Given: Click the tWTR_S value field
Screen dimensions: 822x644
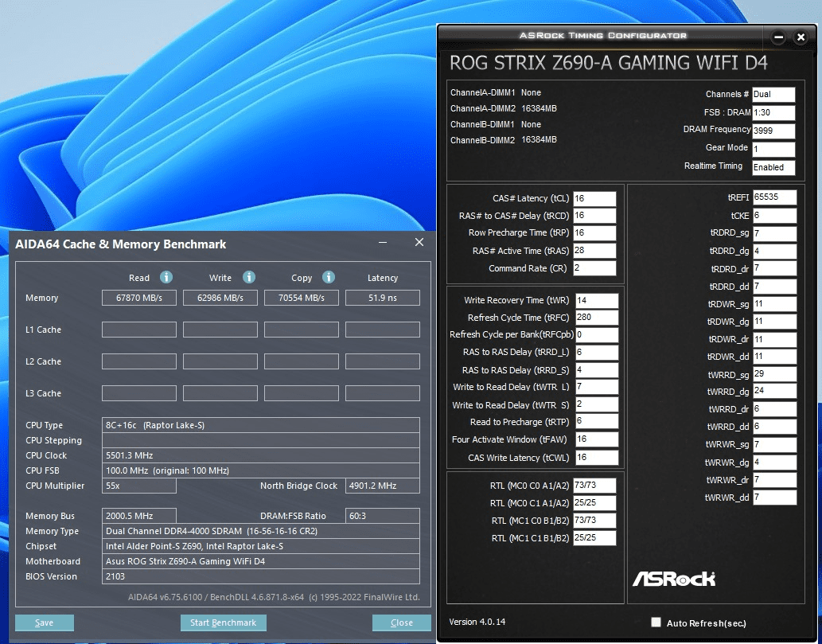Looking at the screenshot, I should pyautogui.click(x=597, y=404).
